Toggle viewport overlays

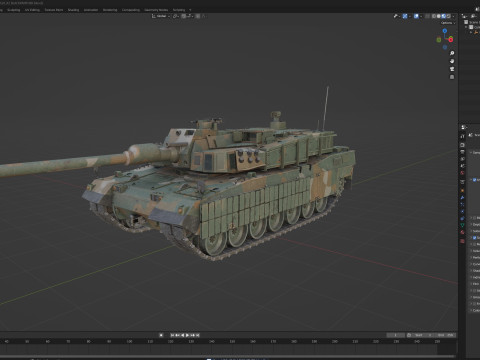416,16
